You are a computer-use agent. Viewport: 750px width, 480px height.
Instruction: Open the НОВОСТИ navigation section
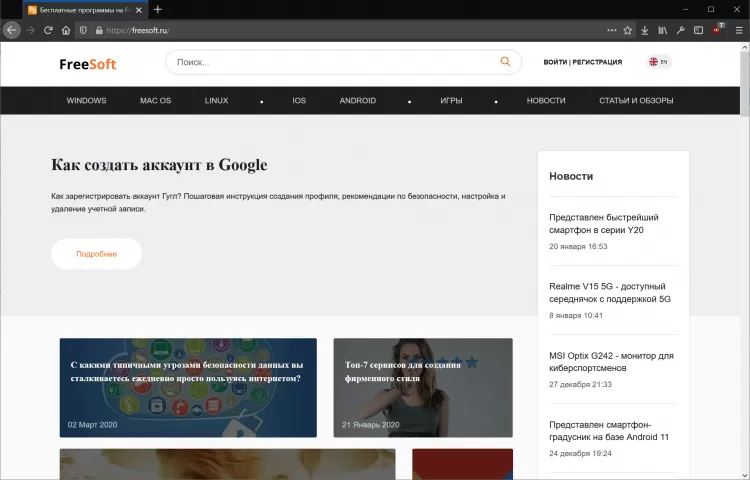(x=546, y=101)
